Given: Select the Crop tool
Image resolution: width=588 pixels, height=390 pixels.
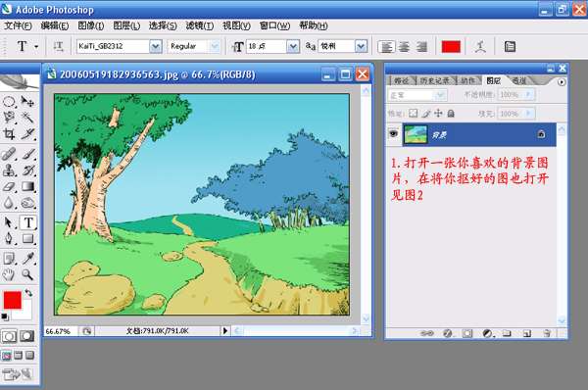Looking at the screenshot, I should [x=9, y=134].
